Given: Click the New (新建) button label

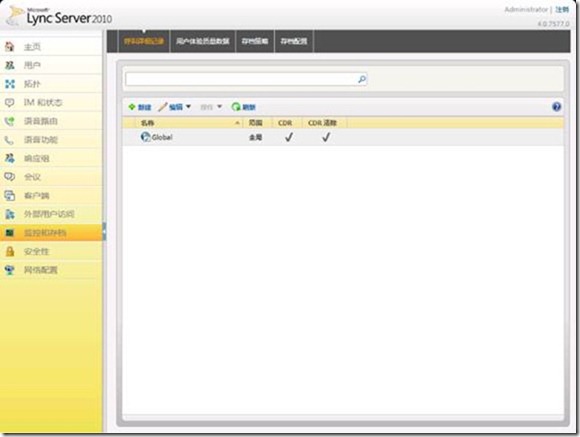Looking at the screenshot, I should (144, 107).
